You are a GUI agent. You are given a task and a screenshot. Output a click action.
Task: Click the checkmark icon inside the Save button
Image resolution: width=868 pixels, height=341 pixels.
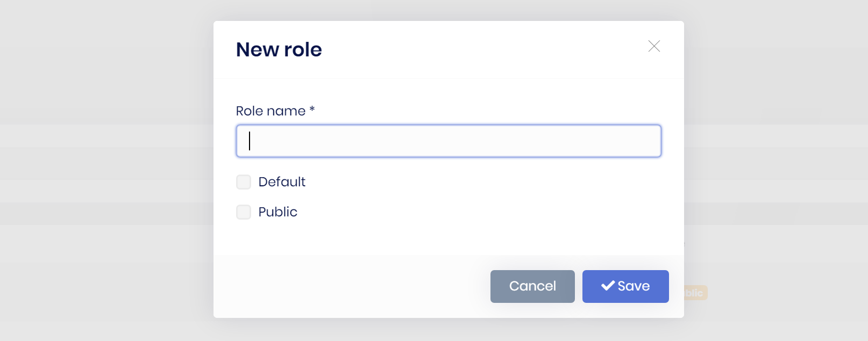click(607, 286)
